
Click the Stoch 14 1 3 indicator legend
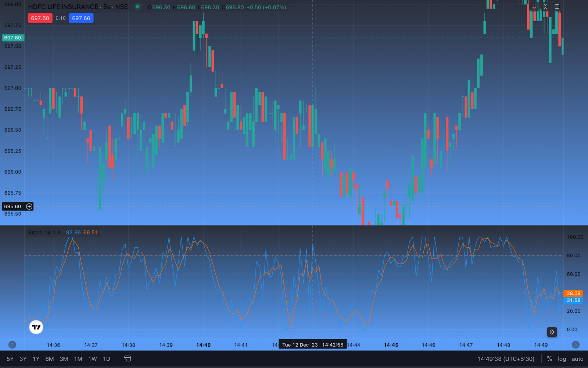tap(44, 233)
